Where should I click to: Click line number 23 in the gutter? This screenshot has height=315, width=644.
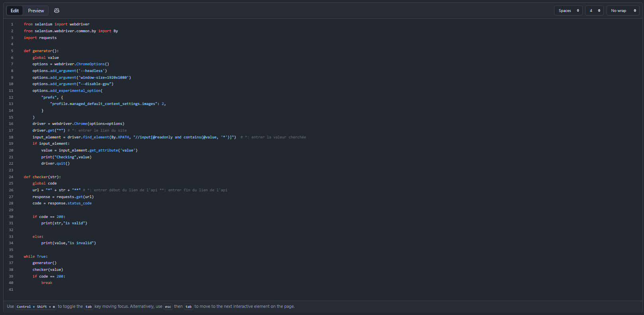(x=11, y=170)
